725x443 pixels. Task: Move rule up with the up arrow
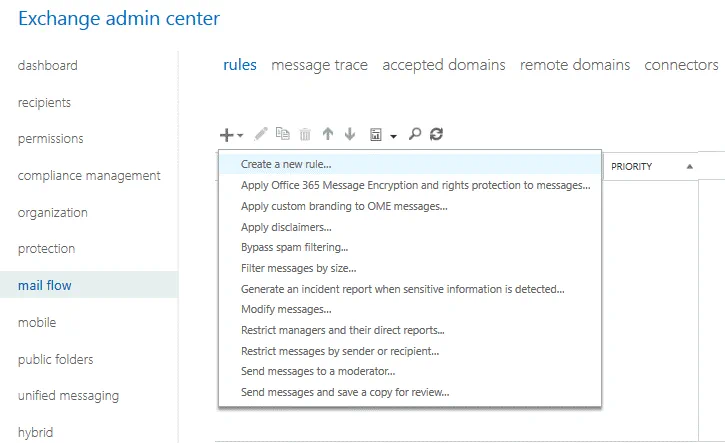pos(328,133)
